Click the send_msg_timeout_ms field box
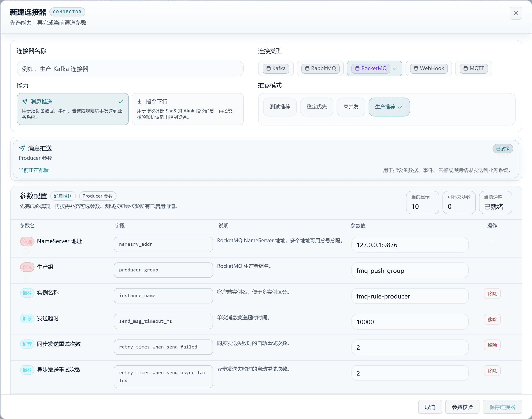 click(x=163, y=321)
